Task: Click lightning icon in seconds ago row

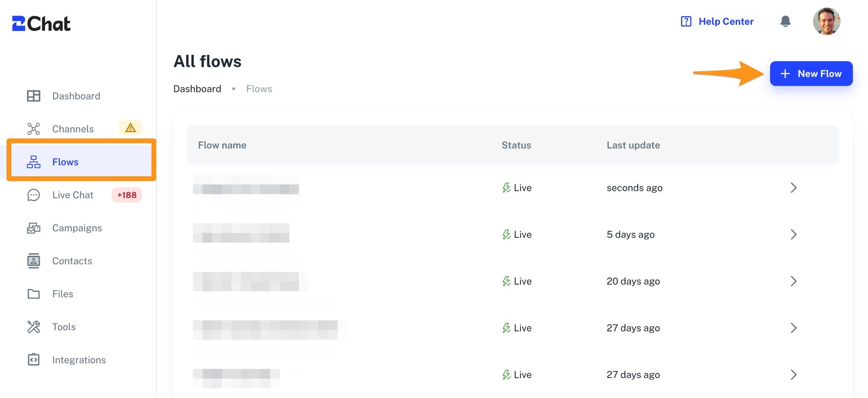Action: tap(506, 188)
